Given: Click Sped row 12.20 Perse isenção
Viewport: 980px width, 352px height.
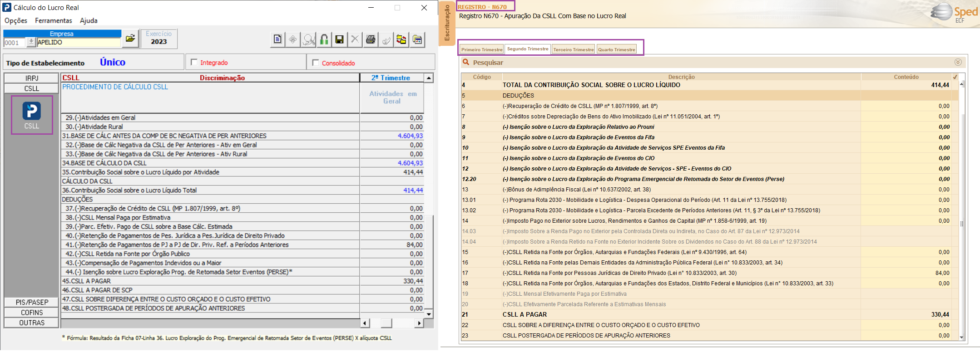Looking at the screenshot, I should [x=710, y=179].
